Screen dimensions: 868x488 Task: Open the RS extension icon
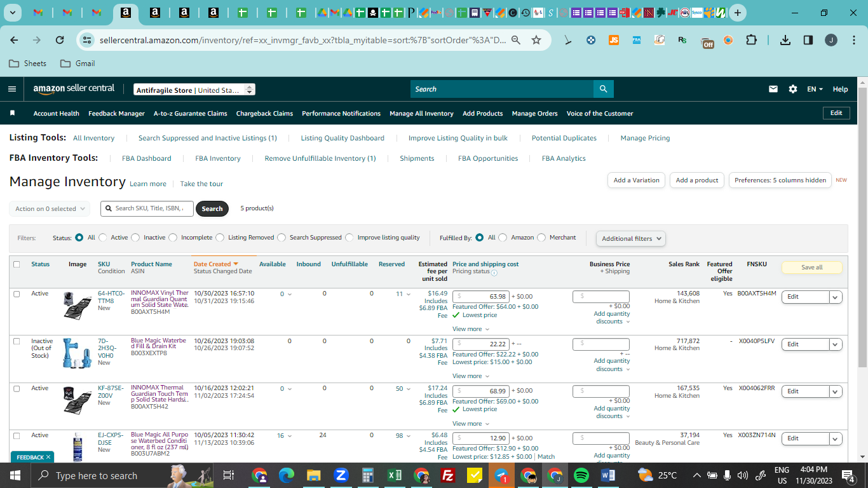(682, 40)
